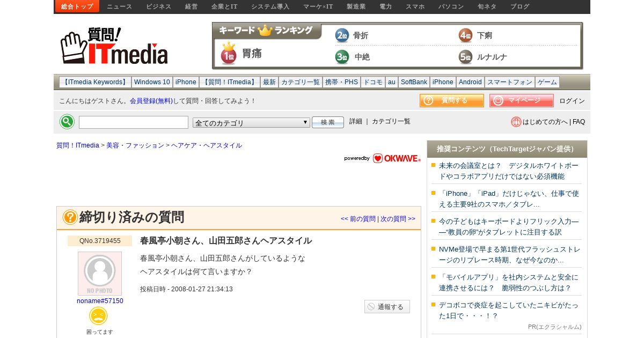Open the デコボコで炎症 PR link

click(509, 310)
